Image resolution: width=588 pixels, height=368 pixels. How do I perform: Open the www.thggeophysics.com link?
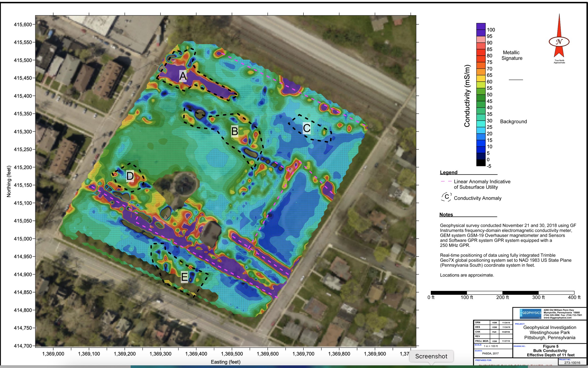557,318
